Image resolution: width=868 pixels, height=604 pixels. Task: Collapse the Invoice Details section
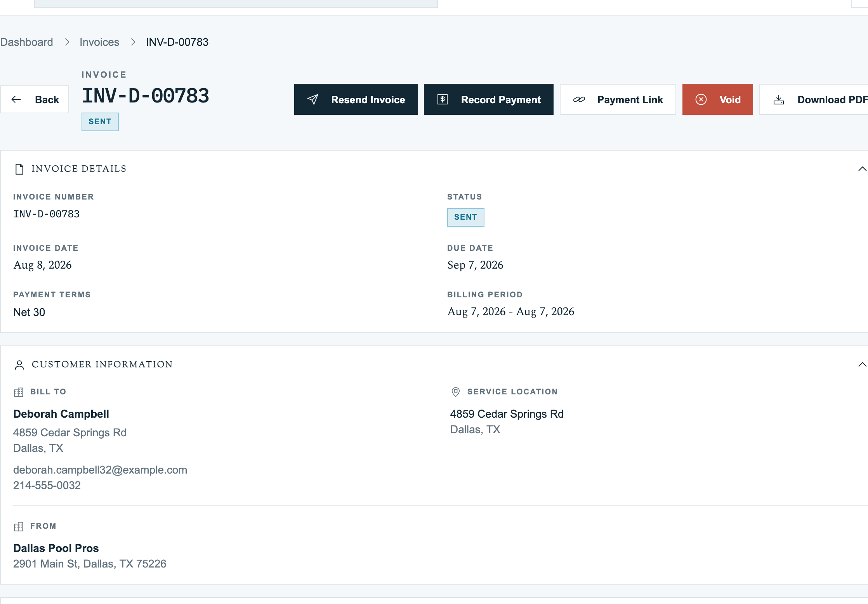(x=862, y=169)
